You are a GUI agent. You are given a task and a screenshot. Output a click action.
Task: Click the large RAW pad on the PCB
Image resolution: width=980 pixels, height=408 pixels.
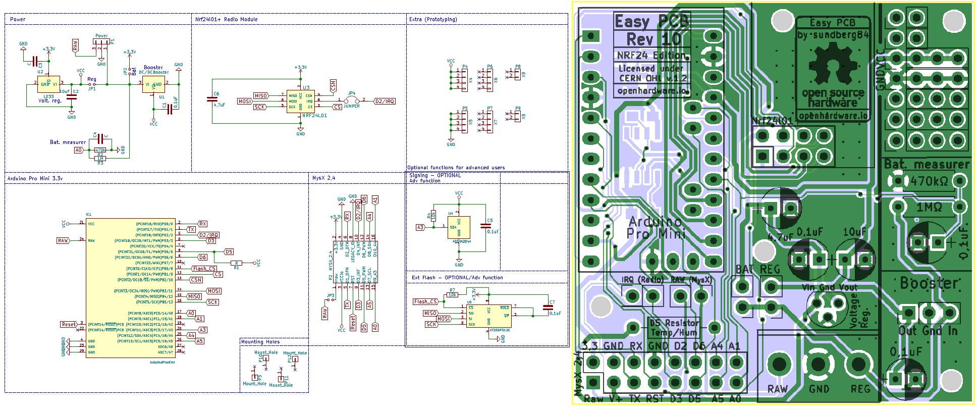coord(779,365)
